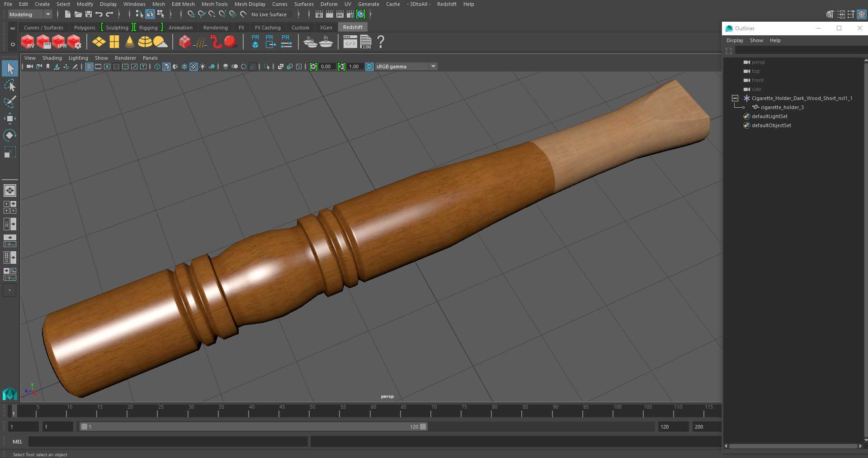Create Redshift portal light grid icon

click(x=114, y=42)
